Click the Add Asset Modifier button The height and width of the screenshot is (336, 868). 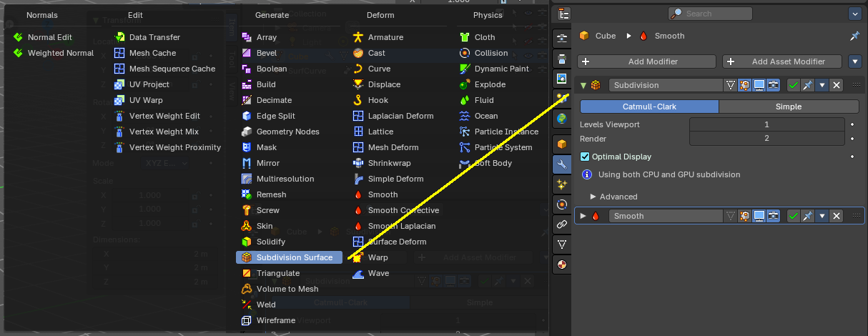point(782,61)
